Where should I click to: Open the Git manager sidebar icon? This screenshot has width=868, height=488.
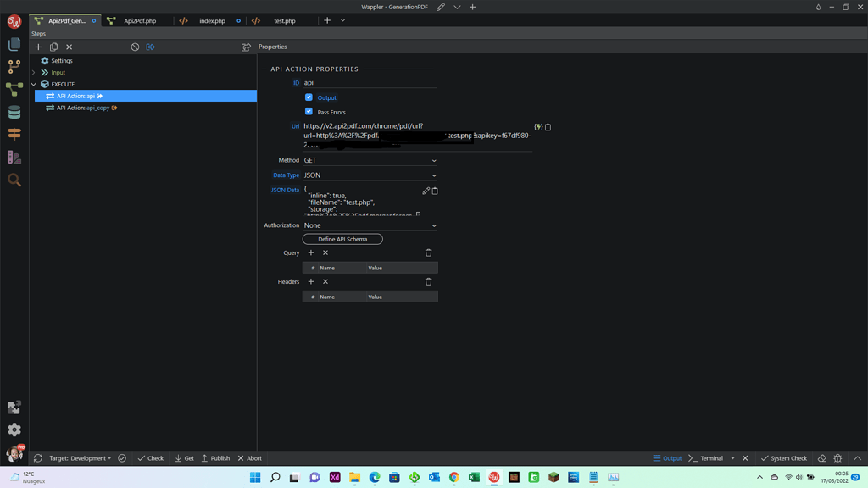[x=14, y=66]
